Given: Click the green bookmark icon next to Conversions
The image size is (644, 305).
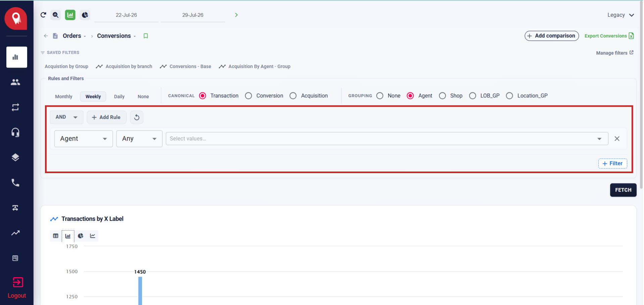Looking at the screenshot, I should pyautogui.click(x=146, y=36).
